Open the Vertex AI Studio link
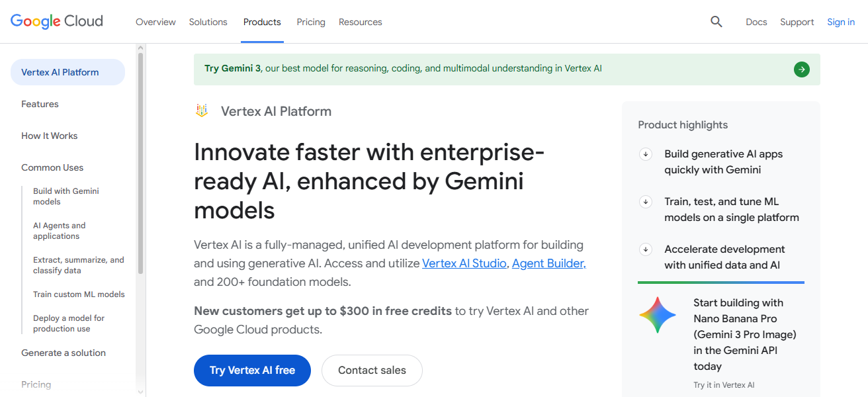Image resolution: width=868 pixels, height=397 pixels. click(x=464, y=263)
